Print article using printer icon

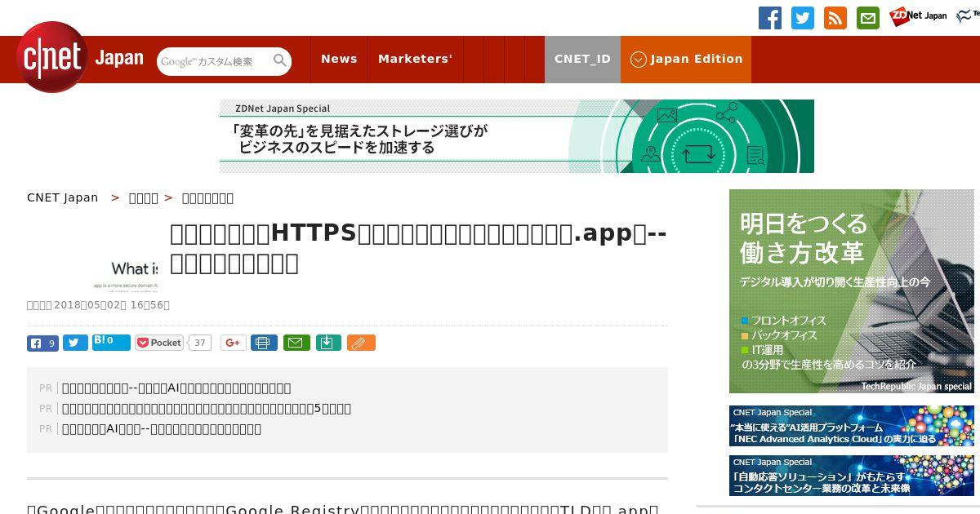[x=264, y=343]
